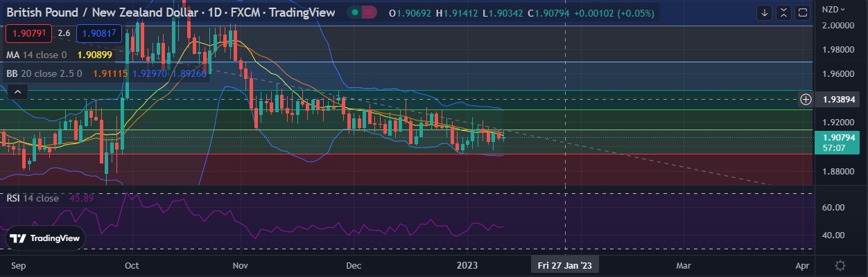
Task: Click the BB lower value 1.89260
Action: tap(189, 73)
